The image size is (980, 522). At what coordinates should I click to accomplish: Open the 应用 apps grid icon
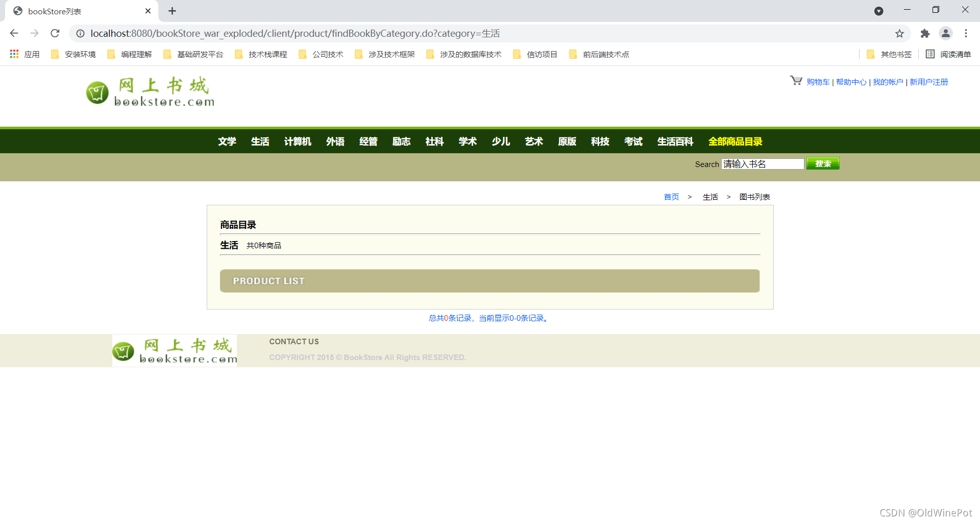click(x=14, y=54)
